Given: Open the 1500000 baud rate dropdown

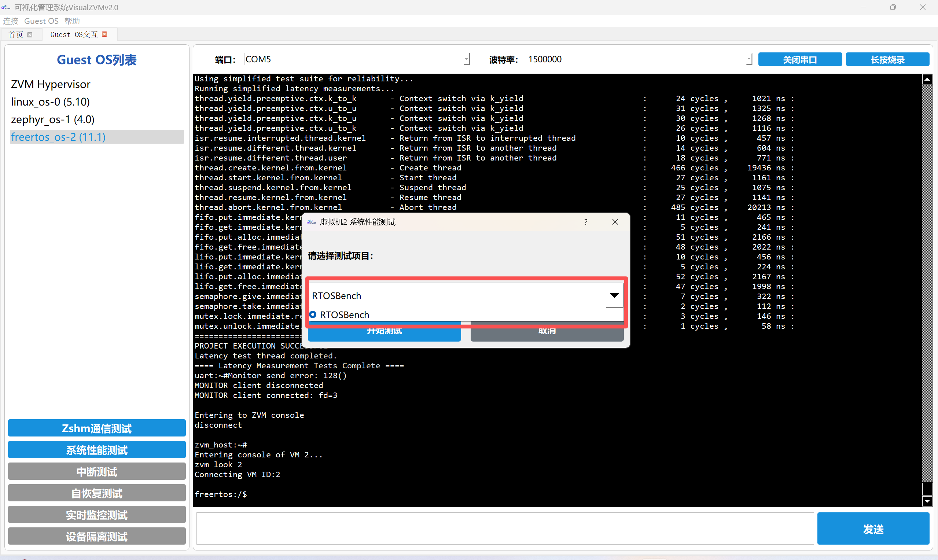Looking at the screenshot, I should (x=748, y=59).
